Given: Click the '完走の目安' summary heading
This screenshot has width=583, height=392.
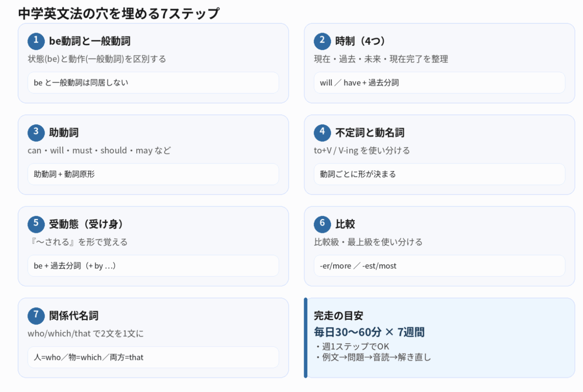Looking at the screenshot, I should (338, 316).
